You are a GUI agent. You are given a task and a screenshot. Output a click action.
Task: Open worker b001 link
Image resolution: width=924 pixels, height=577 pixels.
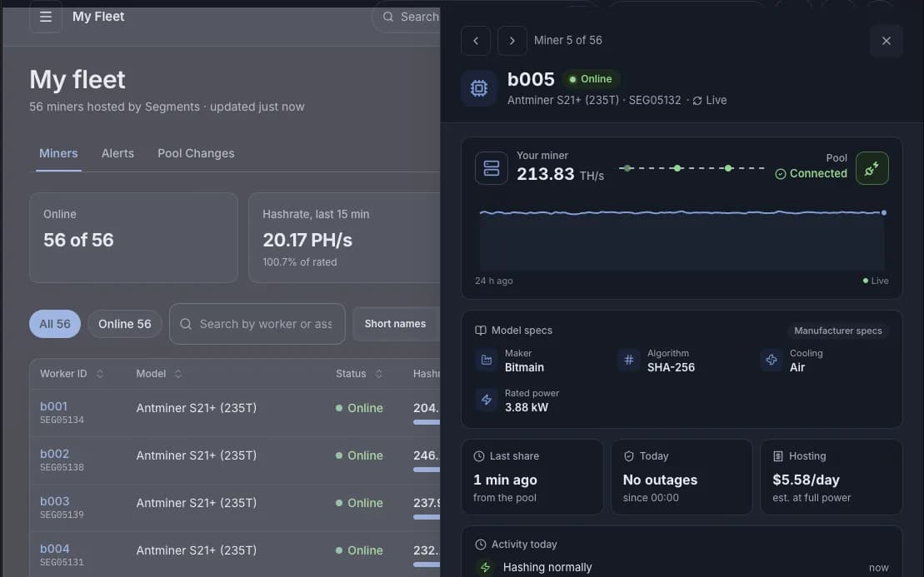53,406
